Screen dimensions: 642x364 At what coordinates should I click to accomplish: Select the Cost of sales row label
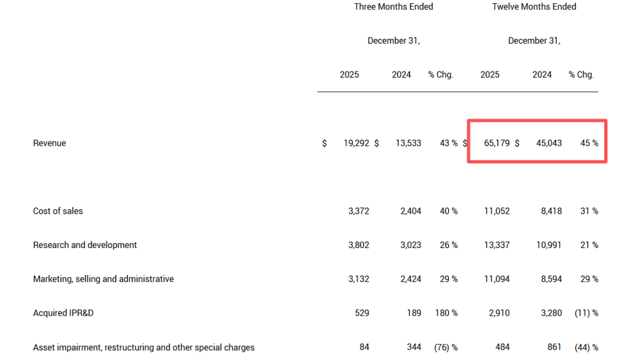tap(58, 211)
